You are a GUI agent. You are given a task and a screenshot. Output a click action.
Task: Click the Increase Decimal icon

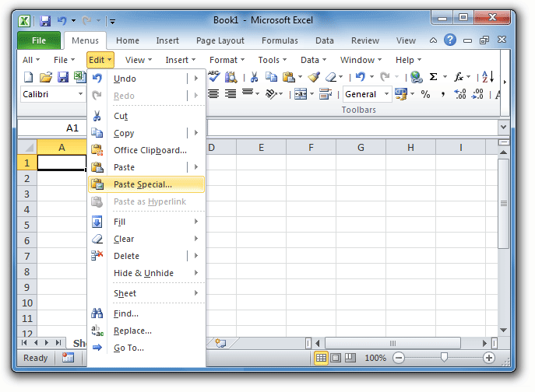[460, 94]
